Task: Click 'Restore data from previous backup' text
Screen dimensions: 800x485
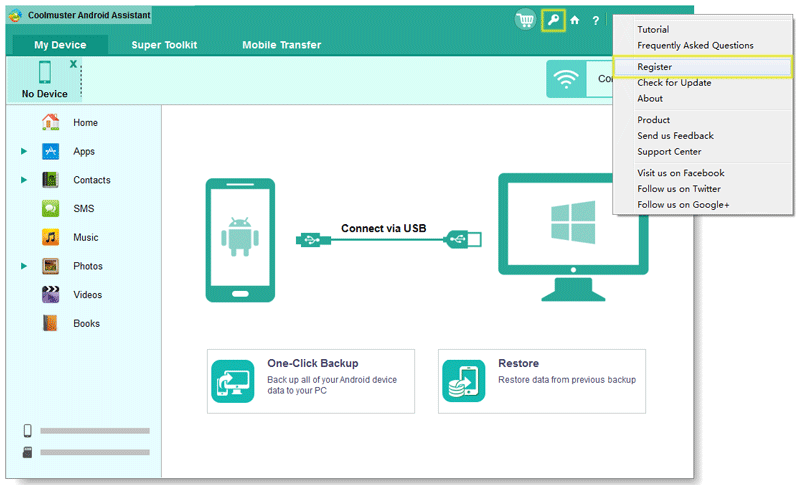Action: click(x=567, y=380)
